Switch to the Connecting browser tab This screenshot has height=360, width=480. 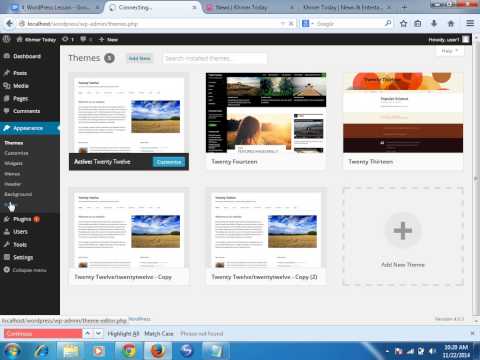(153, 7)
